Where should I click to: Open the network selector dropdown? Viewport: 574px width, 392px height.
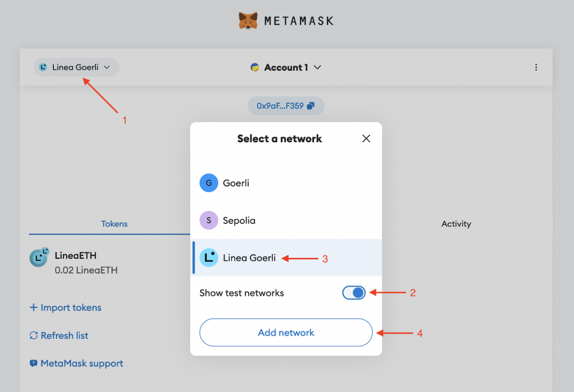click(x=76, y=67)
